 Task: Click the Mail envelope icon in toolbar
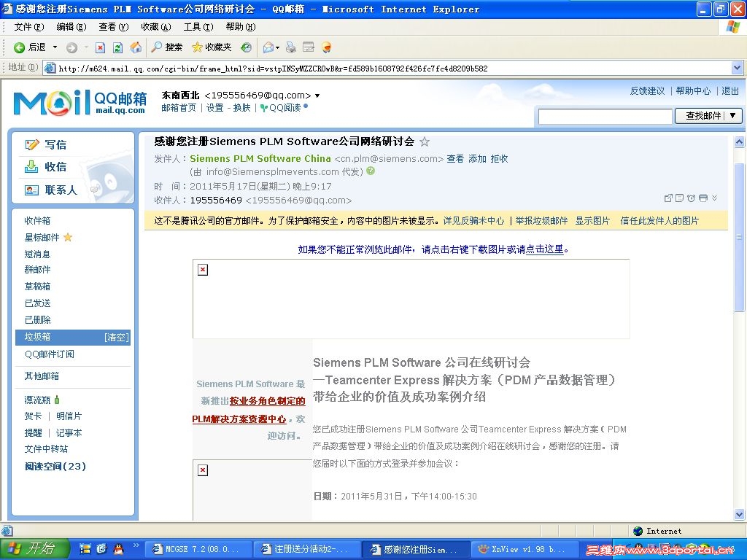point(268,47)
